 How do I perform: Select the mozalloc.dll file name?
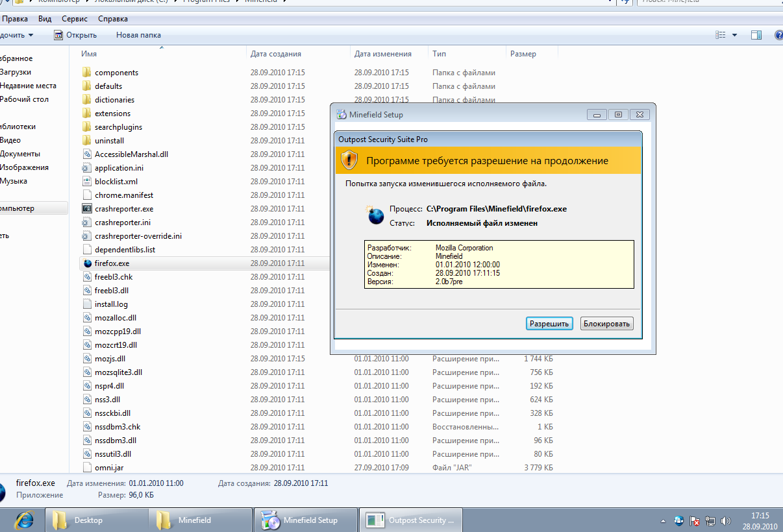pyautogui.click(x=116, y=318)
